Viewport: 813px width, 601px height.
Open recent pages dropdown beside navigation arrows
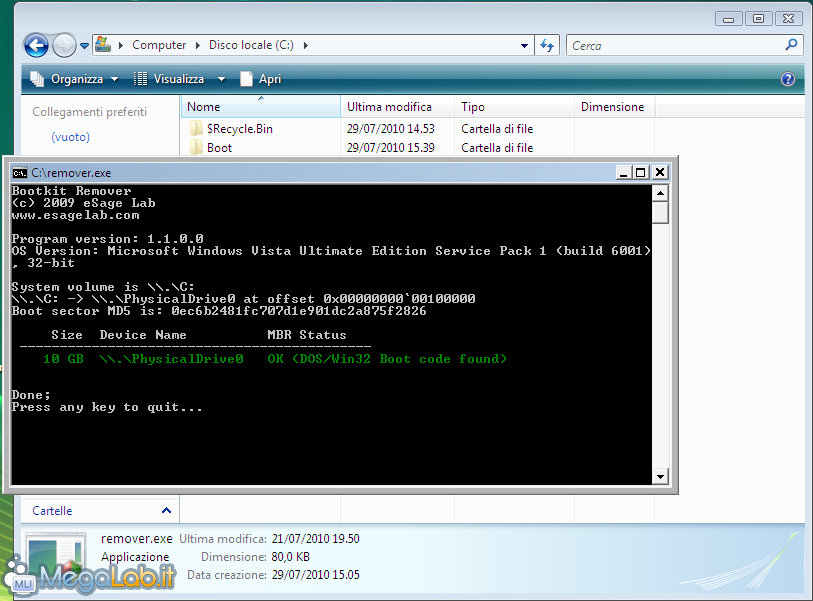(85, 46)
